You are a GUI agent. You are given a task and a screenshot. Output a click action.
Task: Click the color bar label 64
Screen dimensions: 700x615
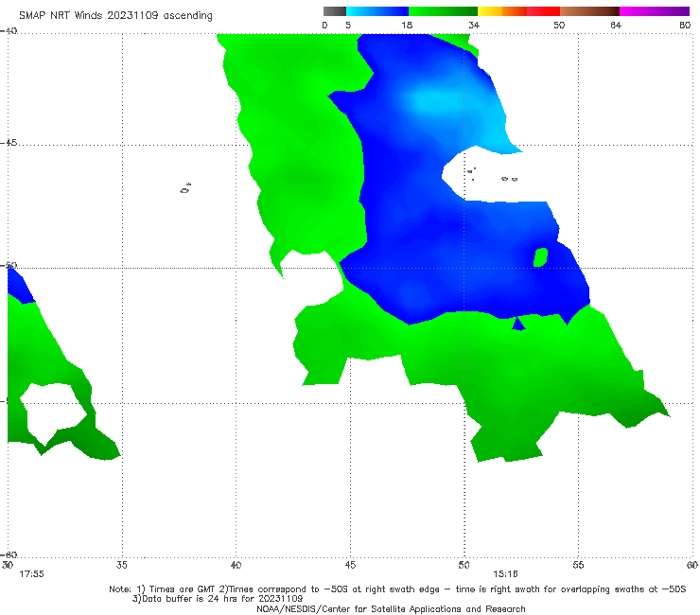tap(616, 26)
